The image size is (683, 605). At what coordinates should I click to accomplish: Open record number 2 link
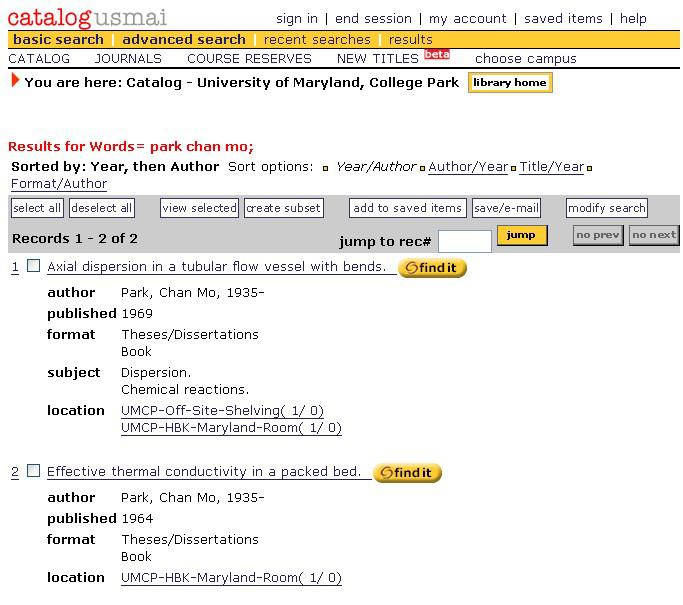coord(15,472)
